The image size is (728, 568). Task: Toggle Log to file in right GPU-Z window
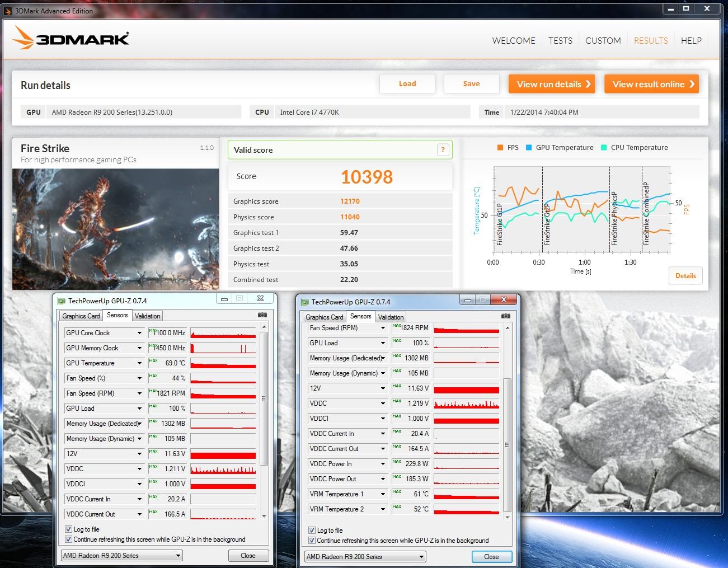312,531
